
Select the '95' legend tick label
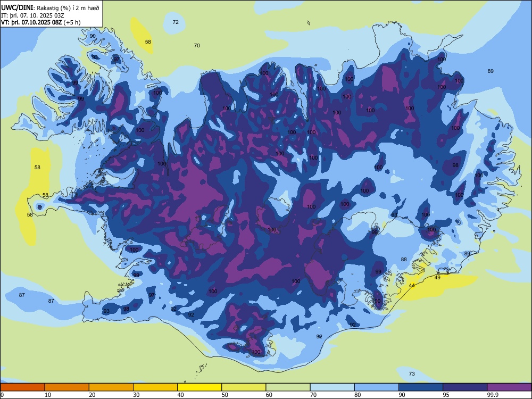click(446, 395)
